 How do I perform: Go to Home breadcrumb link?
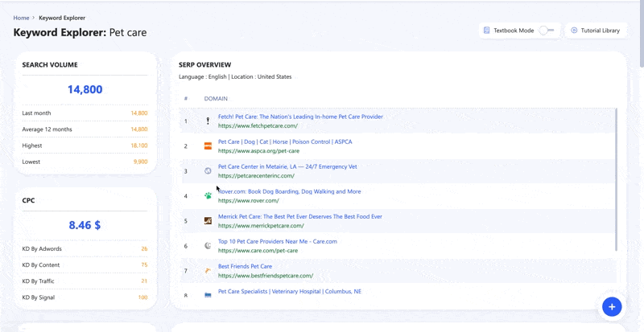click(x=21, y=18)
